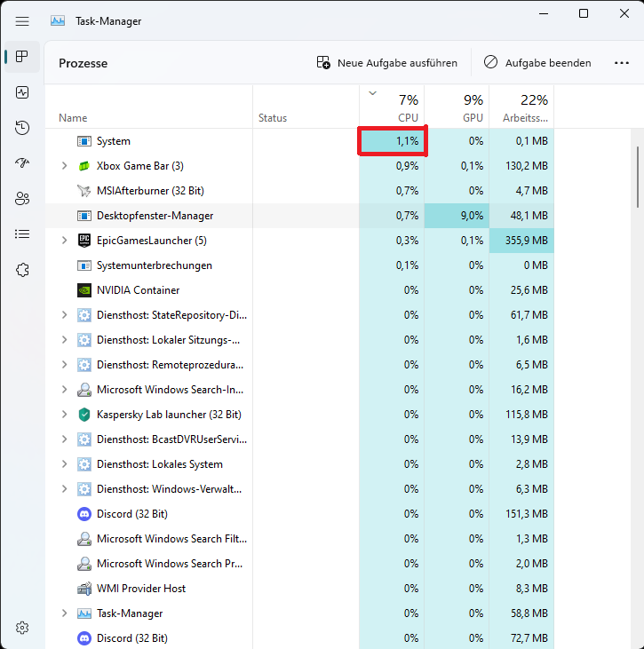Expand the Xbox Game Bar (3) group
Screen dimensions: 644x649
pyautogui.click(x=64, y=166)
